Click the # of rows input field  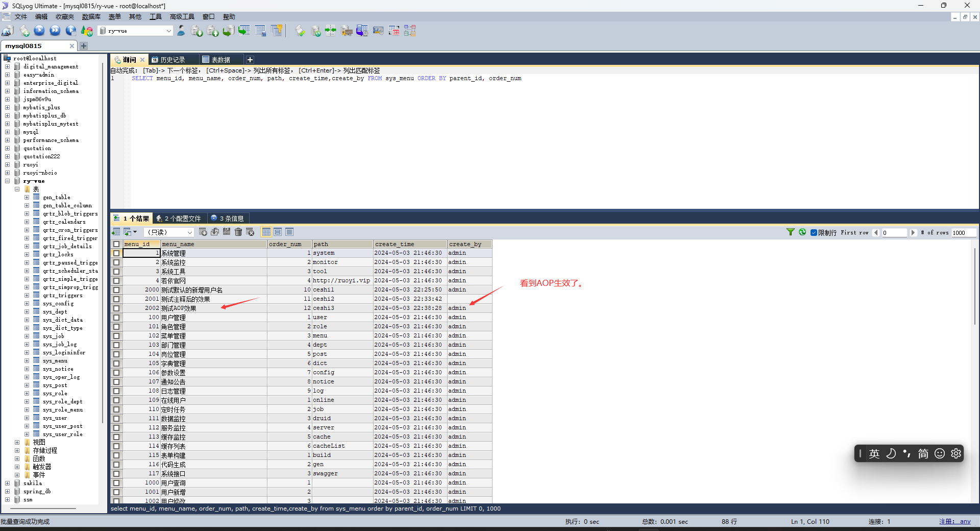click(963, 233)
